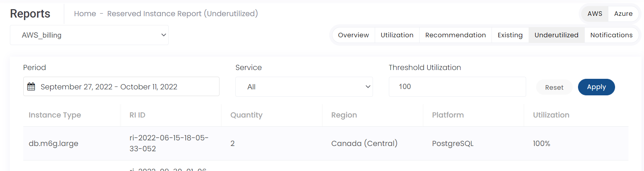Viewport: 644px width, 171px height.
Task: Click the Quantity column header
Action: (x=246, y=115)
